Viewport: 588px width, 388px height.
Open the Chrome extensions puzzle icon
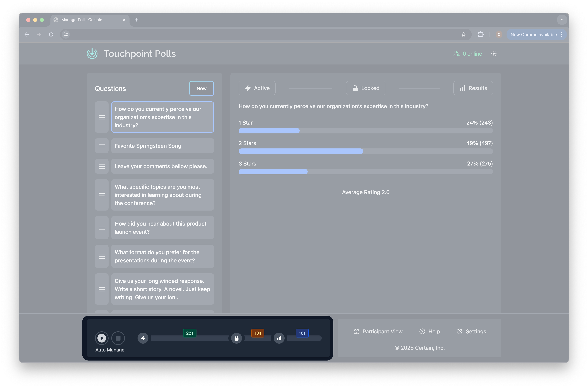[x=481, y=34]
